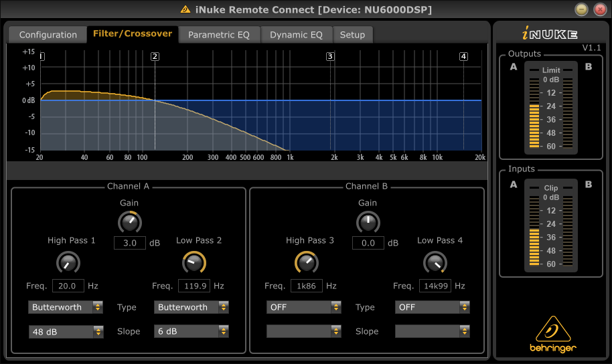Click the Inputs channel A level meter

coord(534,231)
